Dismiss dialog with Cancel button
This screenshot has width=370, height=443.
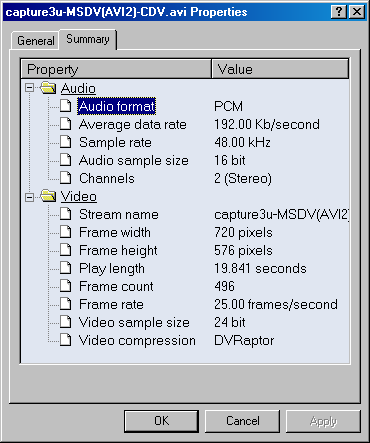point(242,421)
